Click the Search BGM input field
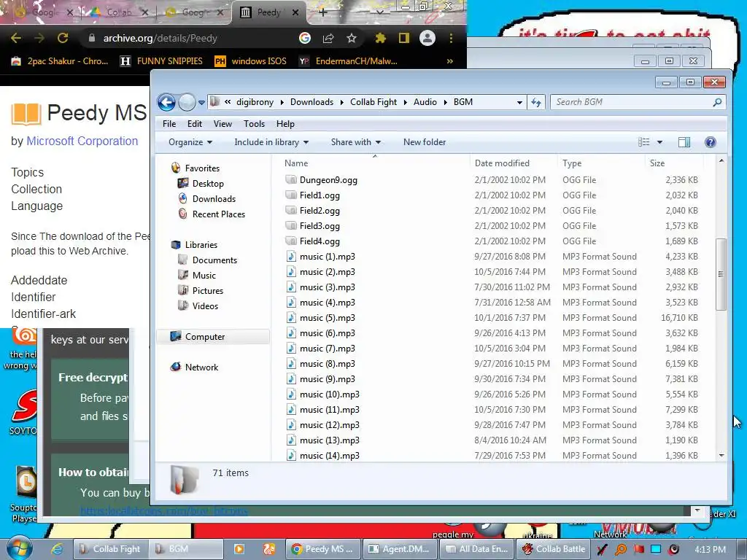This screenshot has height=560, width=747. (x=631, y=102)
